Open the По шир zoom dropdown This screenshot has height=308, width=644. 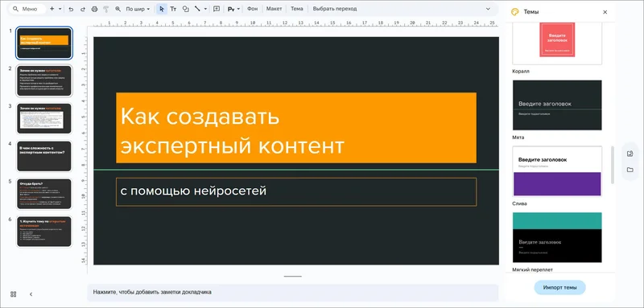coord(138,9)
